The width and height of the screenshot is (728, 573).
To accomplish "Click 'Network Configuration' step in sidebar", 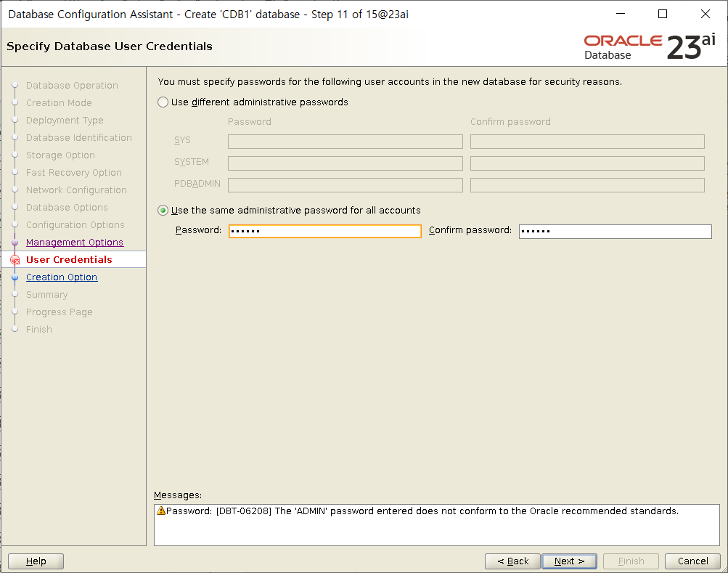I will [x=76, y=190].
